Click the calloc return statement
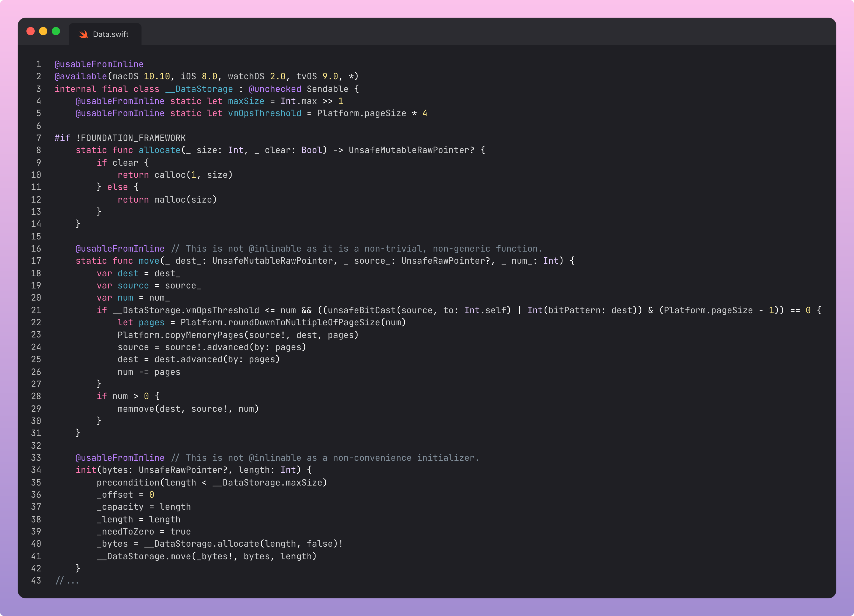This screenshot has width=854, height=616. click(175, 175)
